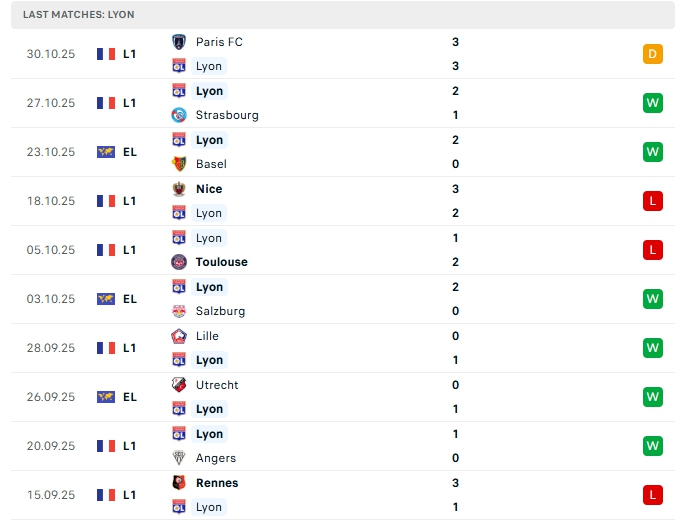Image resolution: width=687 pixels, height=521 pixels.
Task: Click the French flag on 30.10.25 row
Action: pyautogui.click(x=106, y=54)
